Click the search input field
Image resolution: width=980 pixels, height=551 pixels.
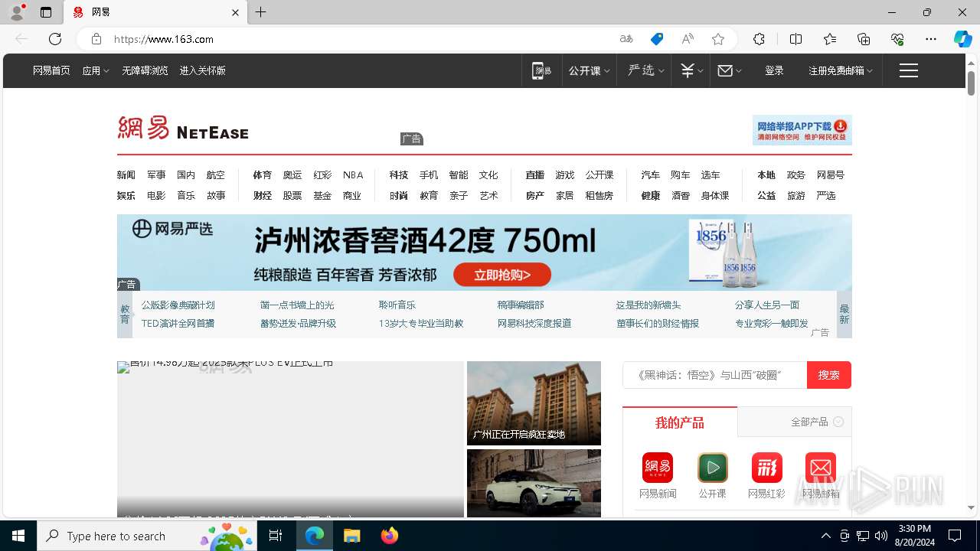(715, 375)
